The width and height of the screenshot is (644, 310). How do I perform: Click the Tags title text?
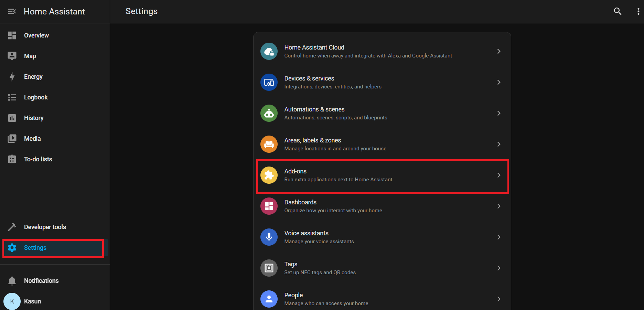291,264
